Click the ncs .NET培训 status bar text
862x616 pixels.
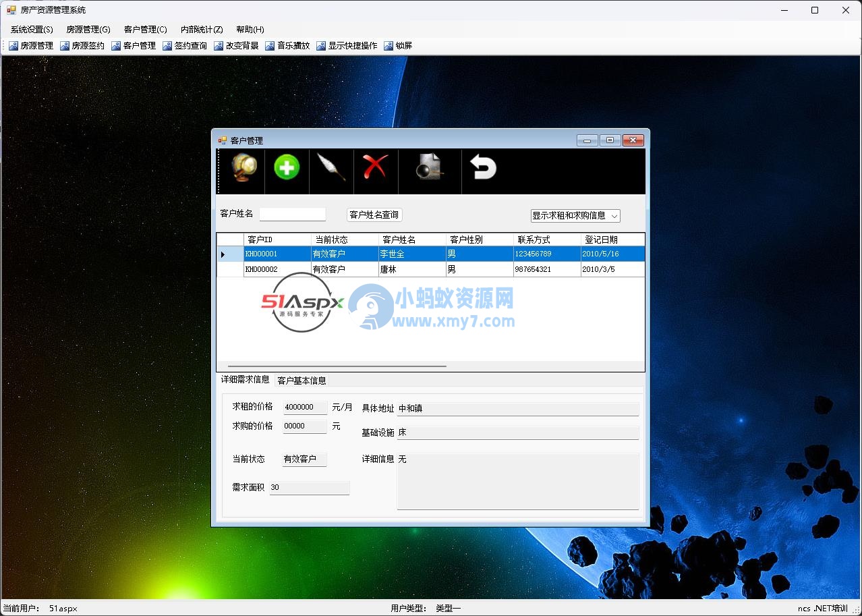click(823, 609)
